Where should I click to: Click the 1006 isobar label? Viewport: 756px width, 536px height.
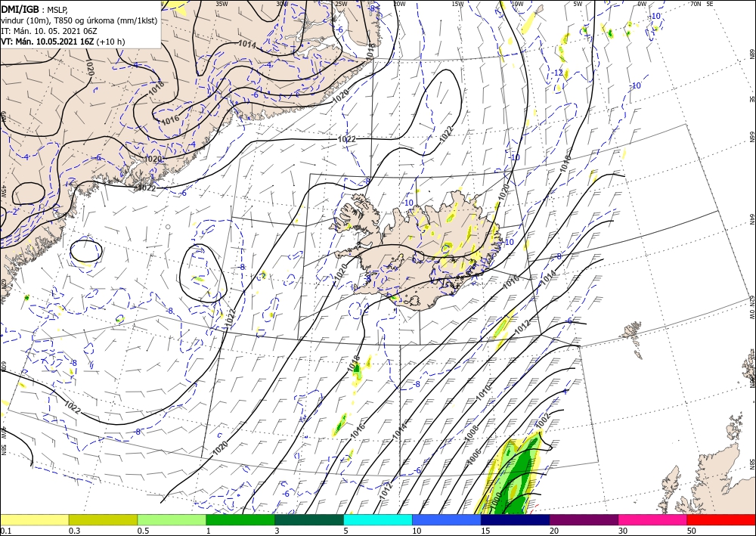474,457
